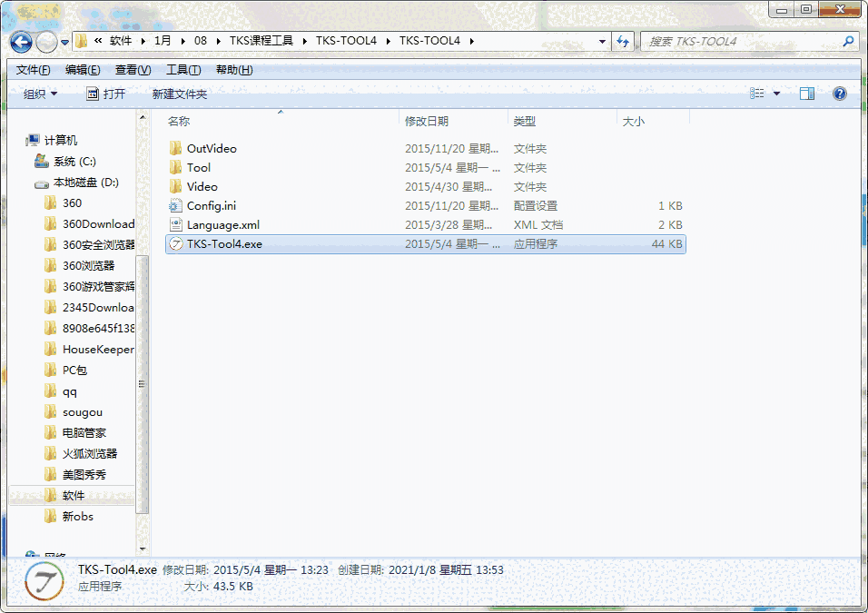Open the 火狐浏览器 folder in sidebar
Screen dimensions: 868x613
coord(81,453)
